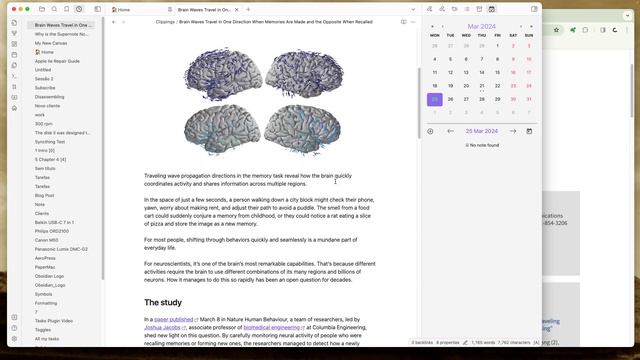
Task: Select the highlighted March 25 date
Action: coord(435,99)
